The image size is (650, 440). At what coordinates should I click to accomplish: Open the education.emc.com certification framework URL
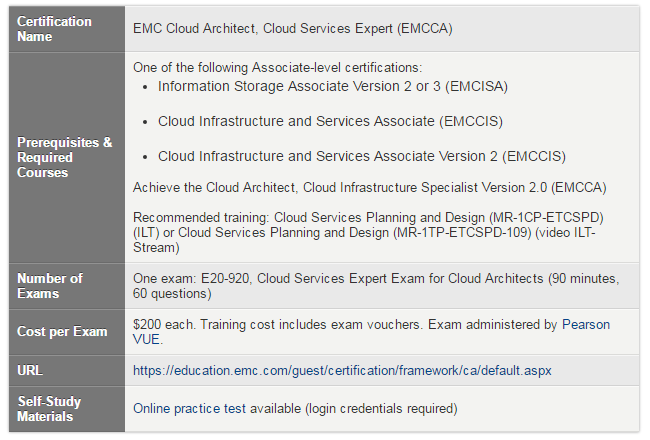[x=342, y=370]
